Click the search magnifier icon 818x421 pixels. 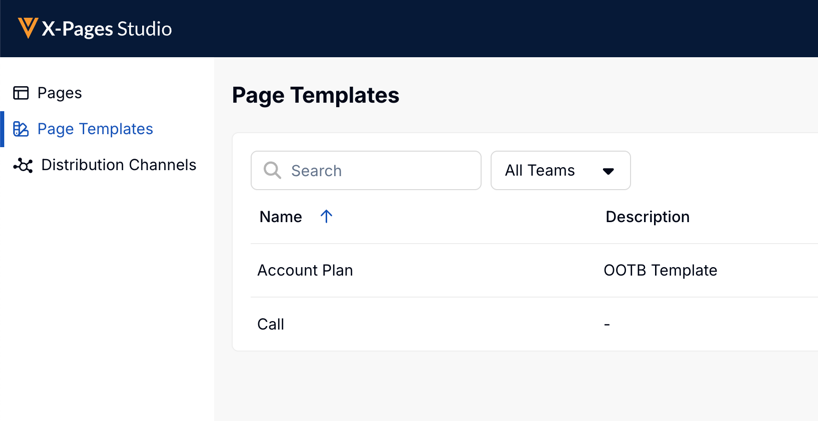pos(272,171)
